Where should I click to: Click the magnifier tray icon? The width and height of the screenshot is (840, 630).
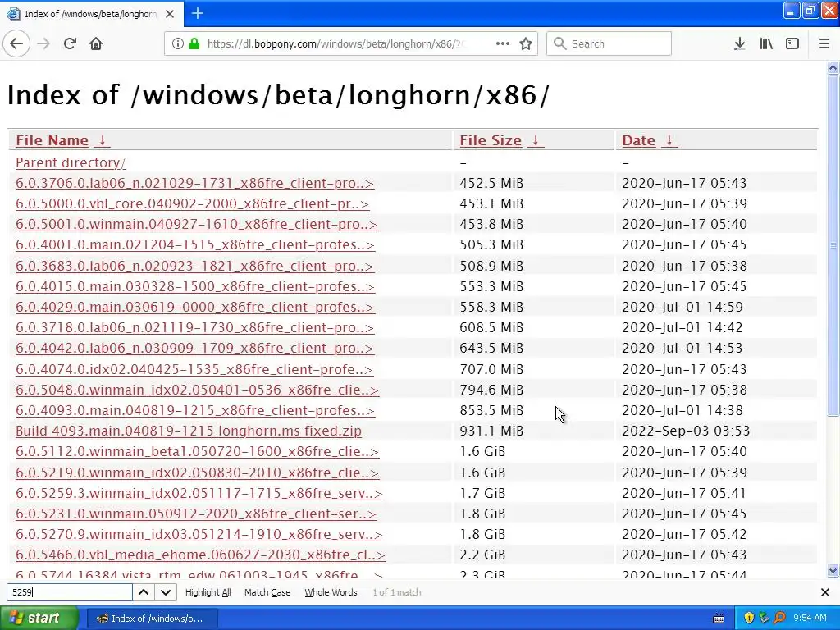[x=779, y=619]
